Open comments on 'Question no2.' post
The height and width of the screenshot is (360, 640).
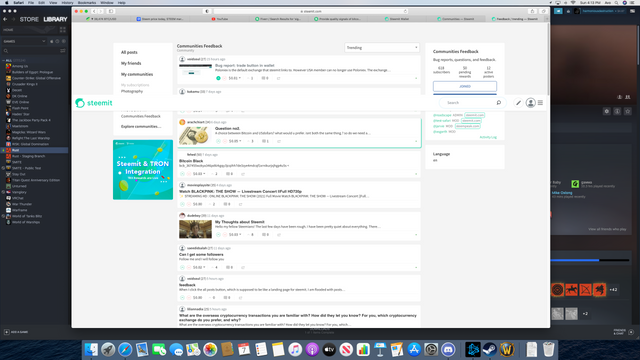[265, 141]
